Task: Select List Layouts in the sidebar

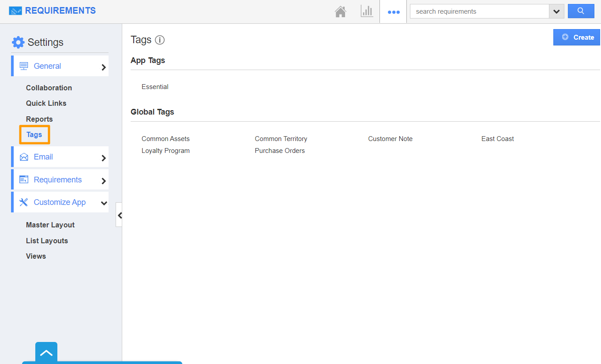Action: click(47, 241)
